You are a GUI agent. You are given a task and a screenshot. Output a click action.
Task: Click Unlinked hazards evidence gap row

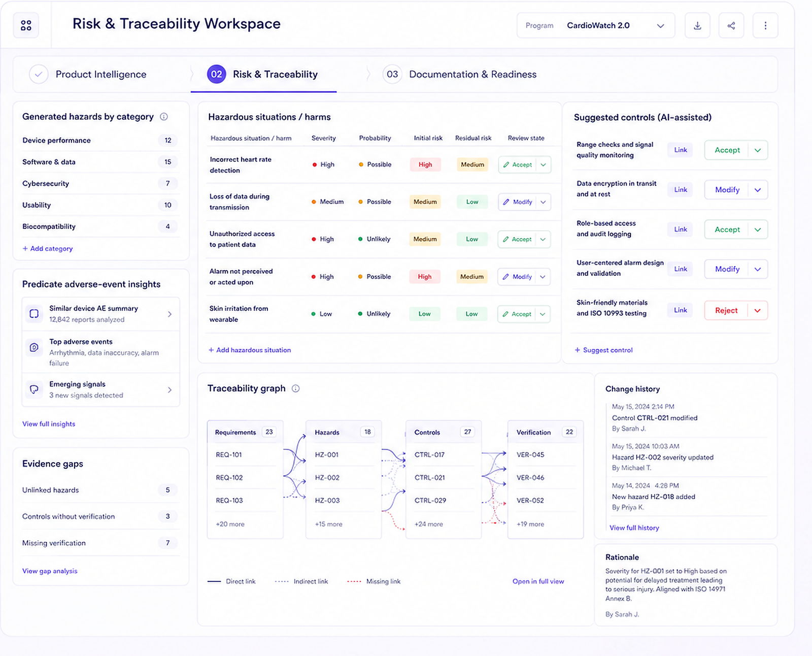(100, 490)
